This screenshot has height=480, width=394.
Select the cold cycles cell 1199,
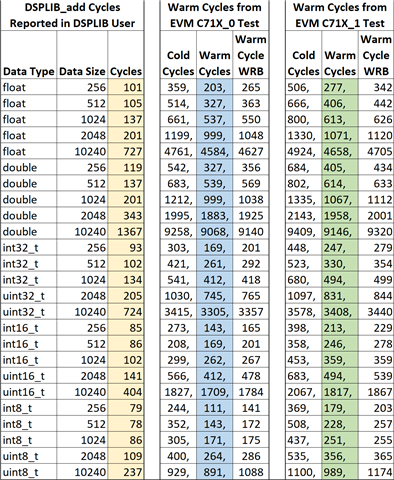coord(178,135)
